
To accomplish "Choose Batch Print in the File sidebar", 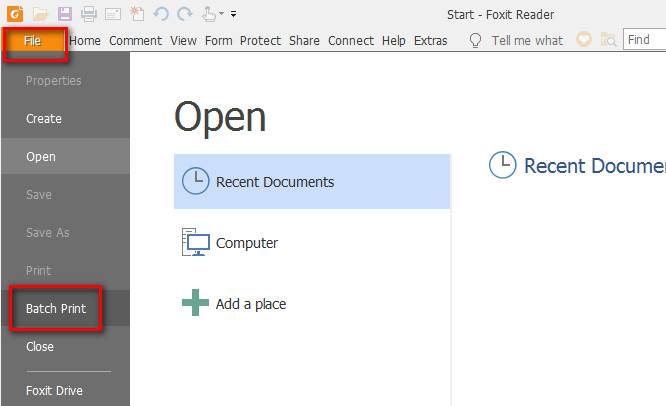I will (65, 308).
